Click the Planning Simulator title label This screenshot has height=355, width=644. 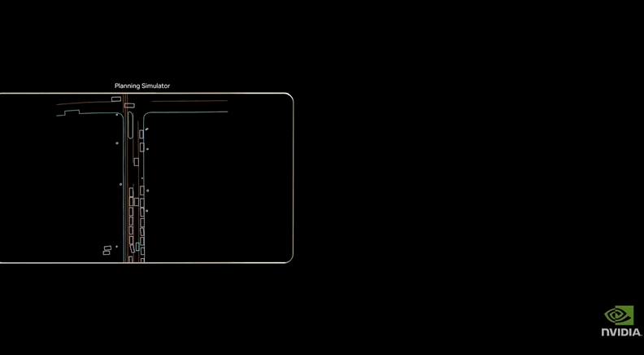tap(142, 85)
